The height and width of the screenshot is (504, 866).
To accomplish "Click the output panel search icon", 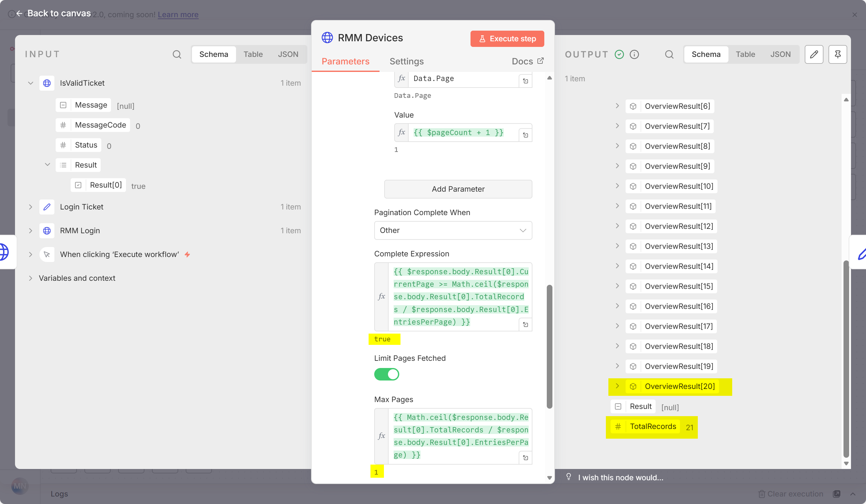I will point(669,54).
